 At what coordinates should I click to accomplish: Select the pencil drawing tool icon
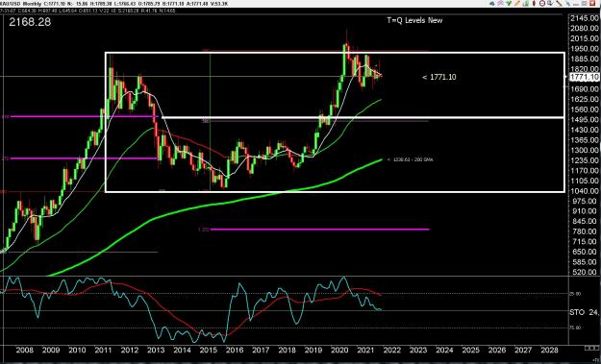pos(517,3)
